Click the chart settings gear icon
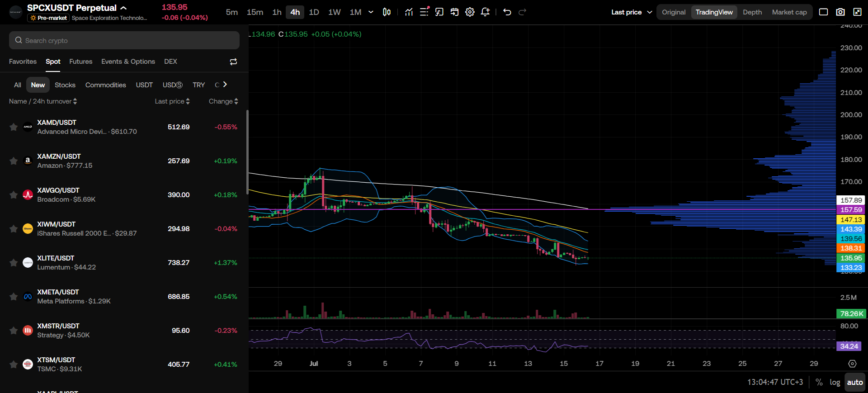Screen dimensions: 868x393 click(x=470, y=12)
